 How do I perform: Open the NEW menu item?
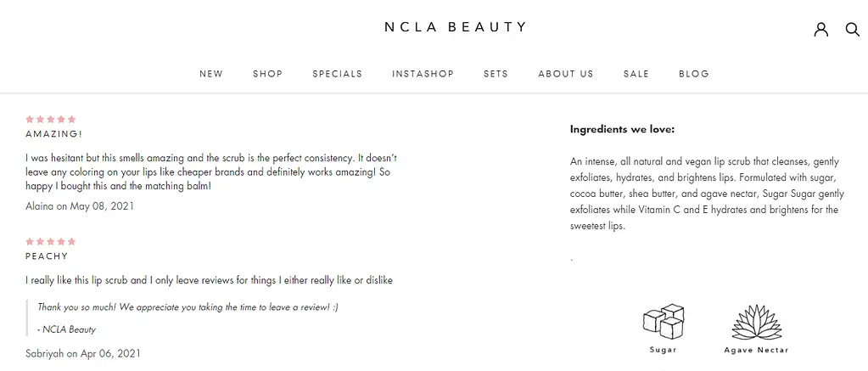pyautogui.click(x=211, y=74)
